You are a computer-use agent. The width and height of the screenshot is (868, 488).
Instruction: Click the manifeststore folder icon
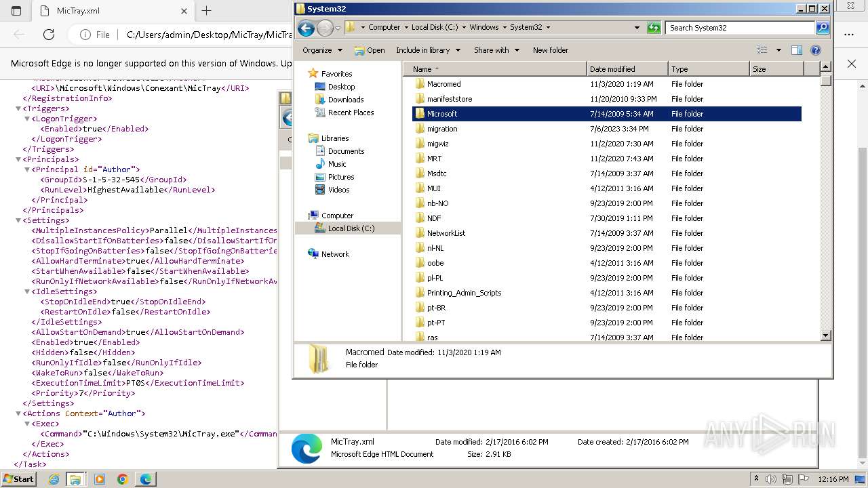420,99
